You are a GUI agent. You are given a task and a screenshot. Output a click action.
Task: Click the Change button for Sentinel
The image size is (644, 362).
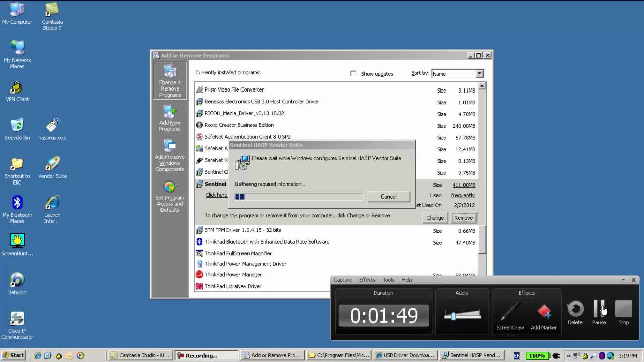point(435,218)
